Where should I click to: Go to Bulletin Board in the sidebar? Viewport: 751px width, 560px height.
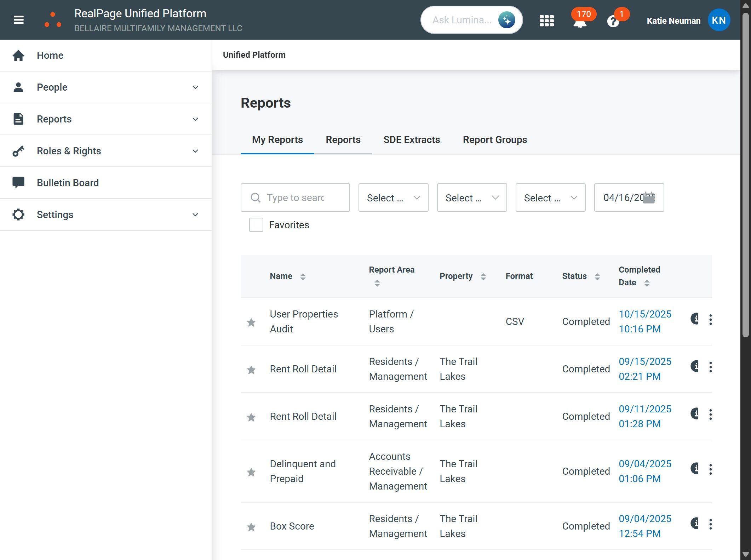pos(68,183)
